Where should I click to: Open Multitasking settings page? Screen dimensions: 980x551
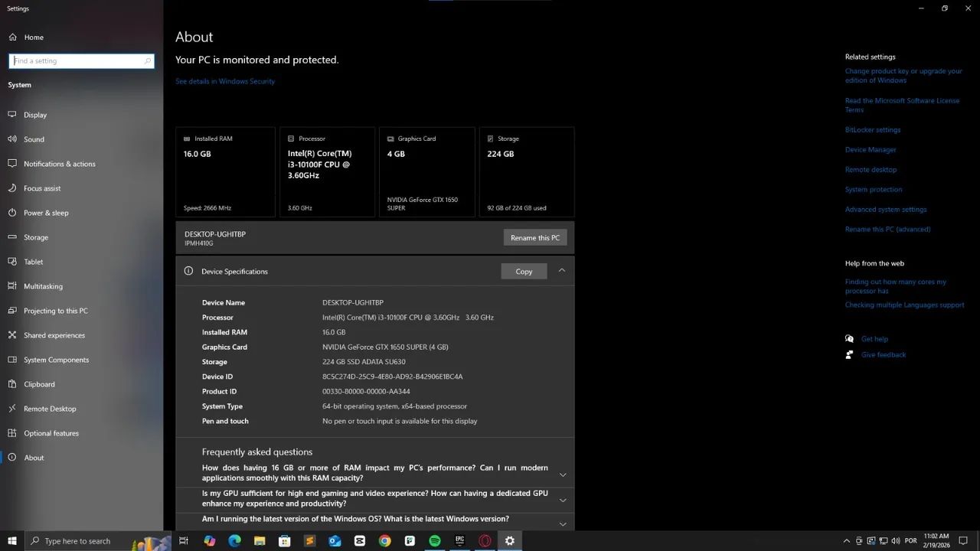(x=43, y=285)
